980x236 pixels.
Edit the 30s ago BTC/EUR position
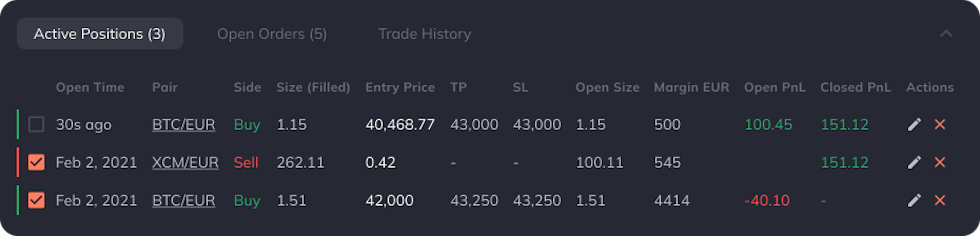click(914, 124)
